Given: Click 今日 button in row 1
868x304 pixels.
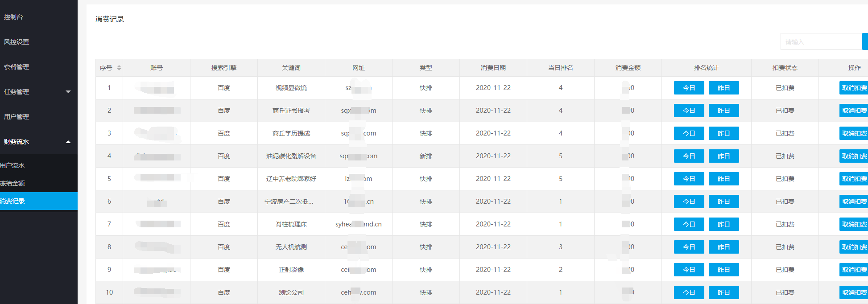Looking at the screenshot, I should click(689, 88).
